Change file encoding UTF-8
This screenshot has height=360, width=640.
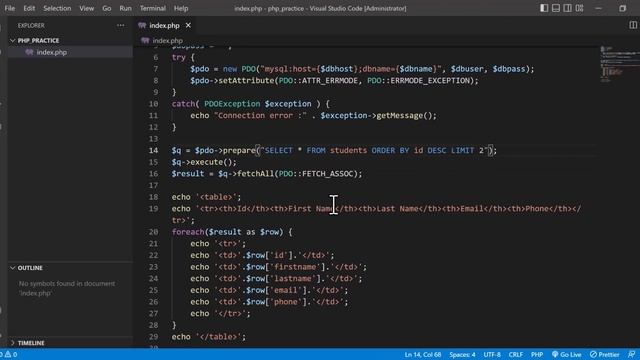tap(492, 354)
